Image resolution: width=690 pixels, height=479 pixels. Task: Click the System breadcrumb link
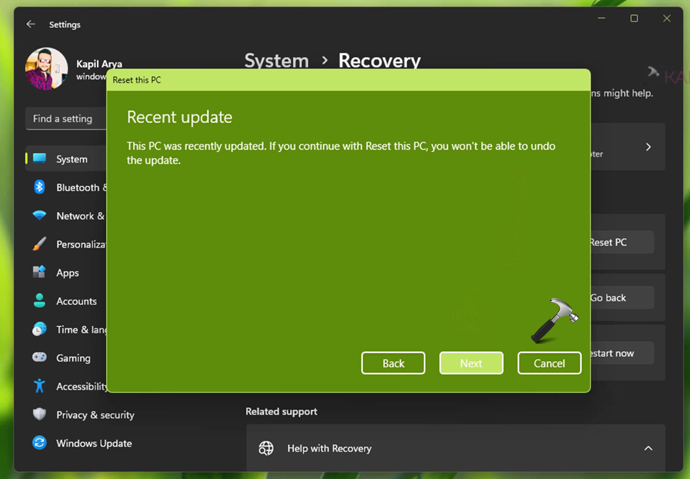pos(276,61)
